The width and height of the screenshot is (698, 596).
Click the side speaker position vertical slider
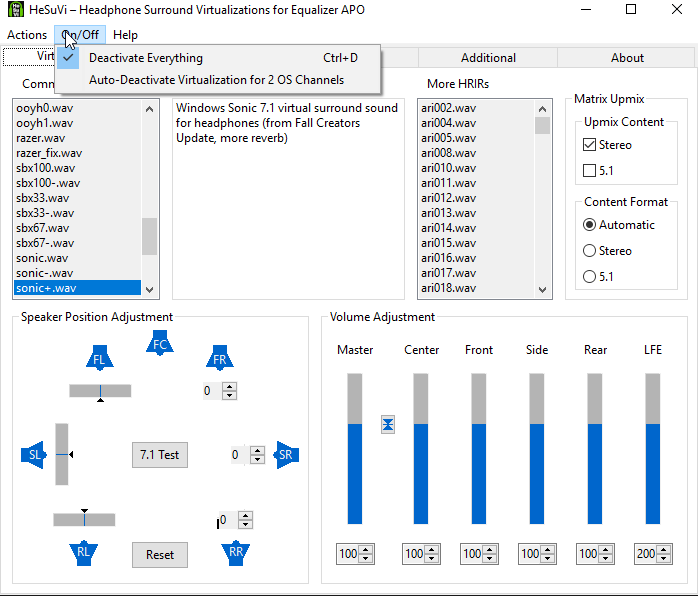tap(62, 454)
